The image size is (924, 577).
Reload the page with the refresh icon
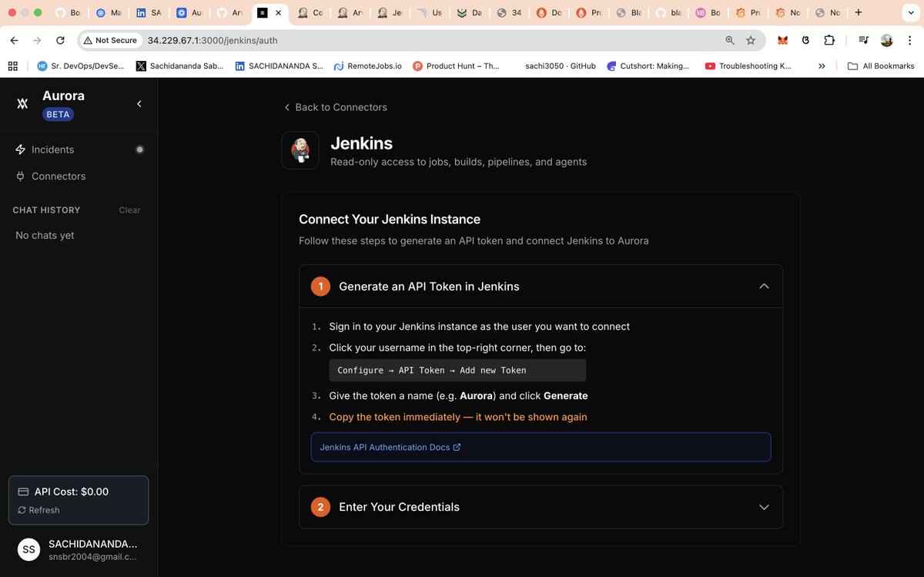pos(60,40)
